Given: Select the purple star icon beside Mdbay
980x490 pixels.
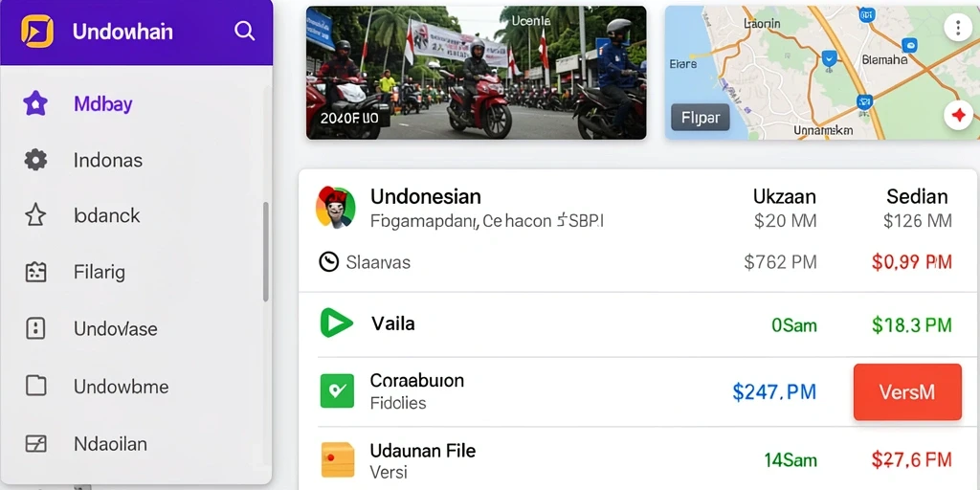Looking at the screenshot, I should coord(35,103).
